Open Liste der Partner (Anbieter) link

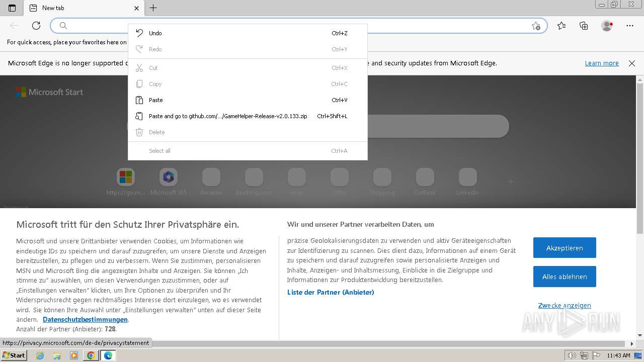[331, 292]
